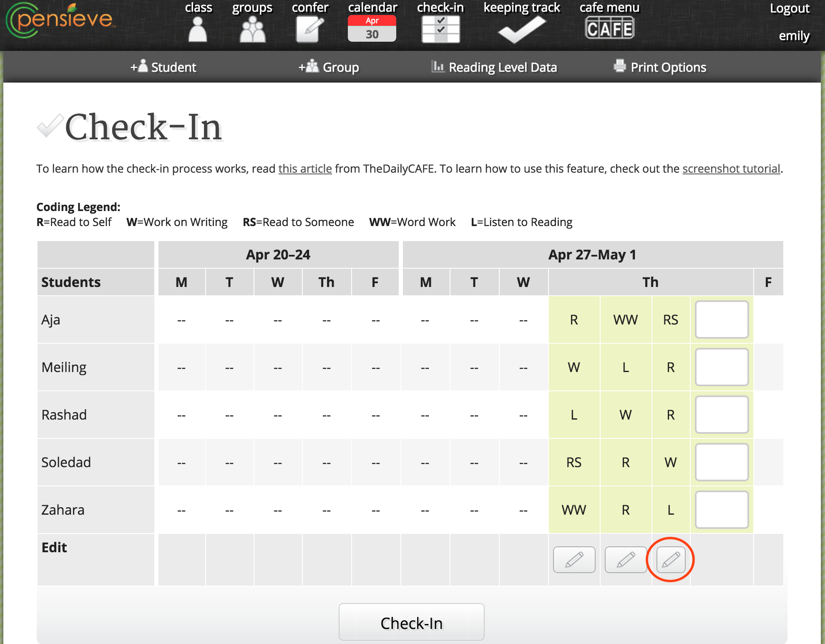The height and width of the screenshot is (644, 825).
Task: Open the keeping track checkmark icon
Action: coord(521,30)
